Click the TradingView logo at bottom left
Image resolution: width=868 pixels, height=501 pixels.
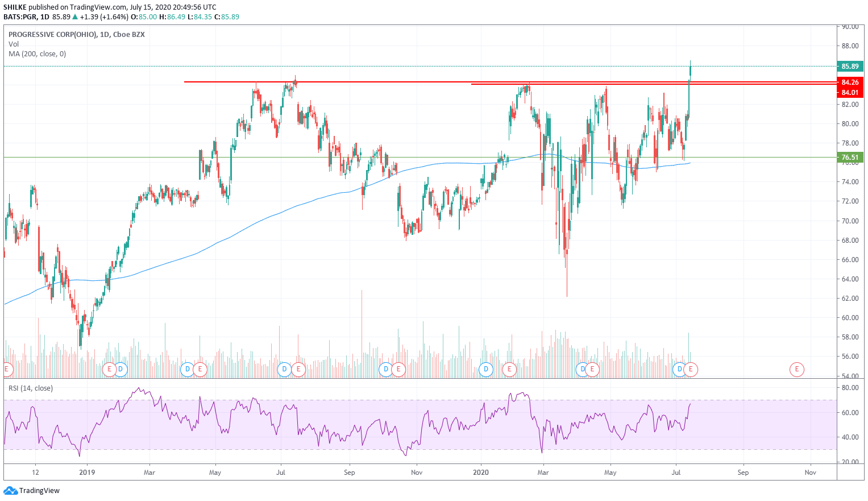(x=32, y=490)
